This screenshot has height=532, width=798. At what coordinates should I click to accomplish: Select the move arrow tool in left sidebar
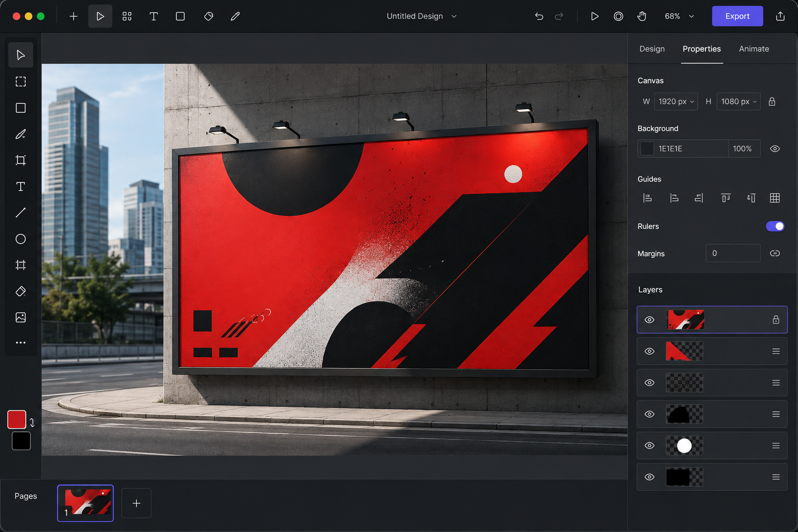[21, 55]
